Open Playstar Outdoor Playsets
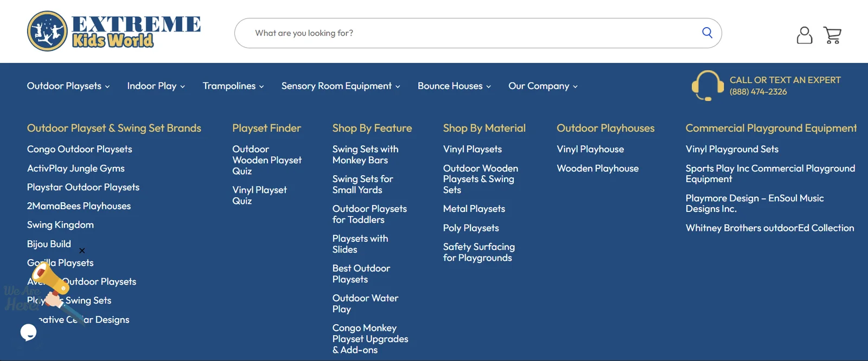The width and height of the screenshot is (868, 361). [83, 187]
